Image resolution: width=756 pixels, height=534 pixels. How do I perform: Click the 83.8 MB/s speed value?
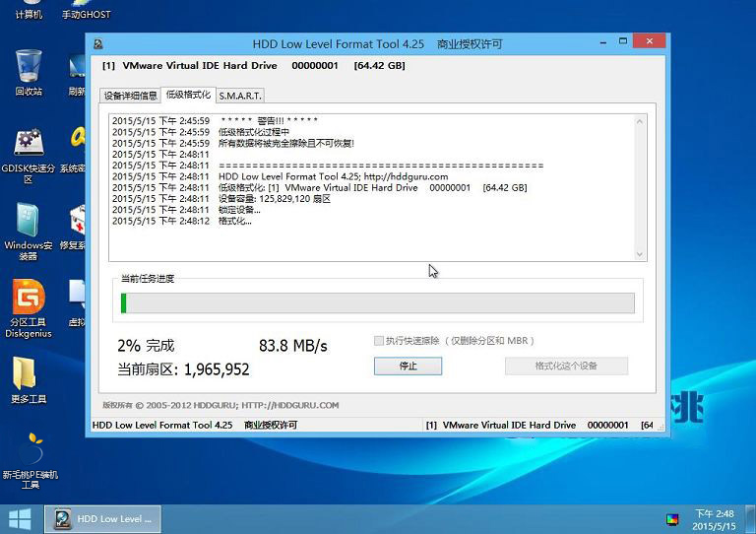click(x=293, y=346)
